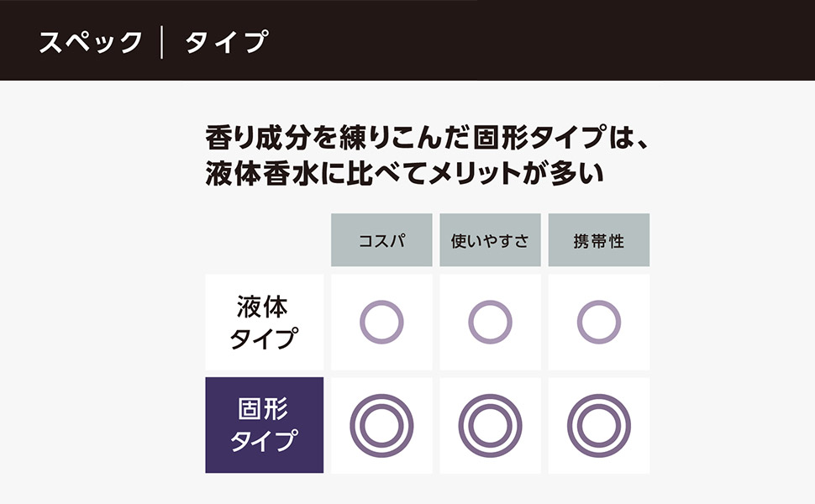Select the double circle for 固形タイプ 使いやすさ
This screenshot has width=815, height=504.
point(490,425)
